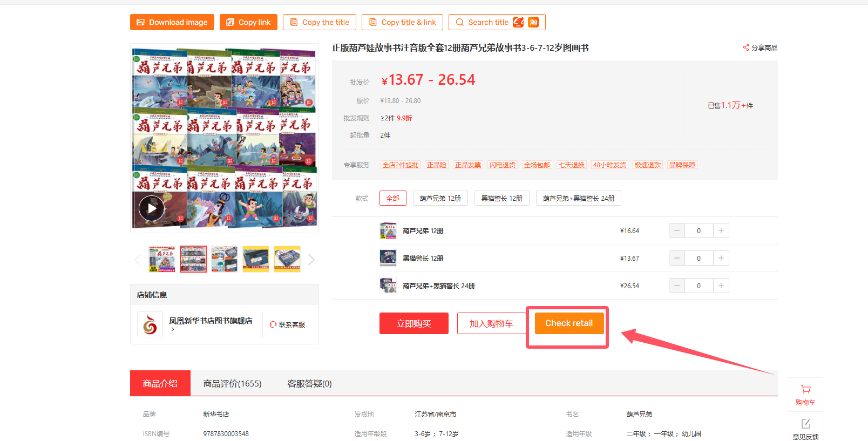Click the 加入购物车 add to cart button
Image resolution: width=868 pixels, height=441 pixels.
[x=491, y=323]
